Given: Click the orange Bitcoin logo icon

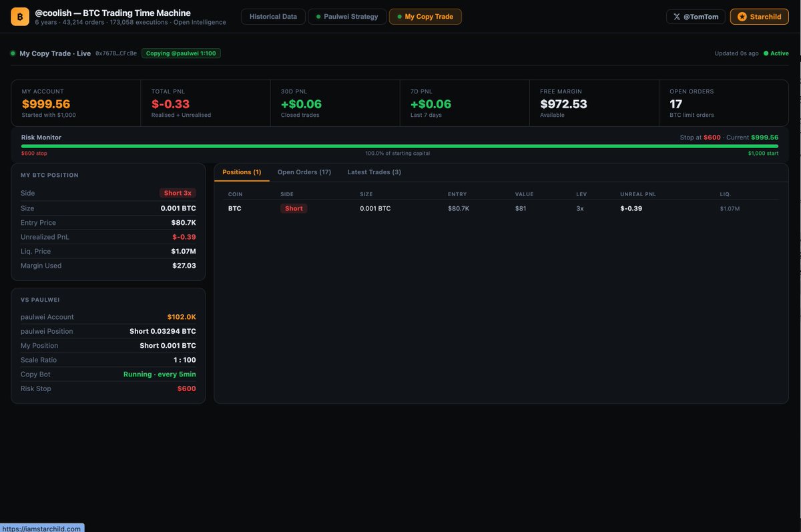Looking at the screenshot, I should tap(20, 17).
